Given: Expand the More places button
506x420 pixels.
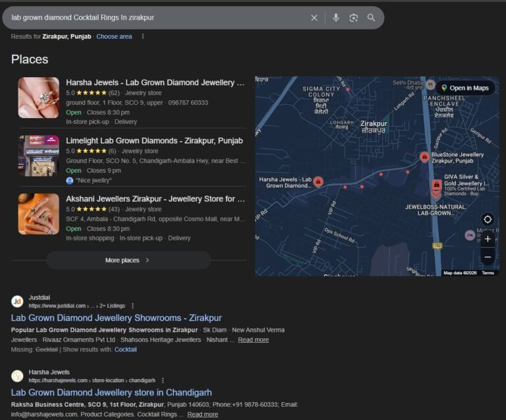Looking at the screenshot, I should (128, 260).
